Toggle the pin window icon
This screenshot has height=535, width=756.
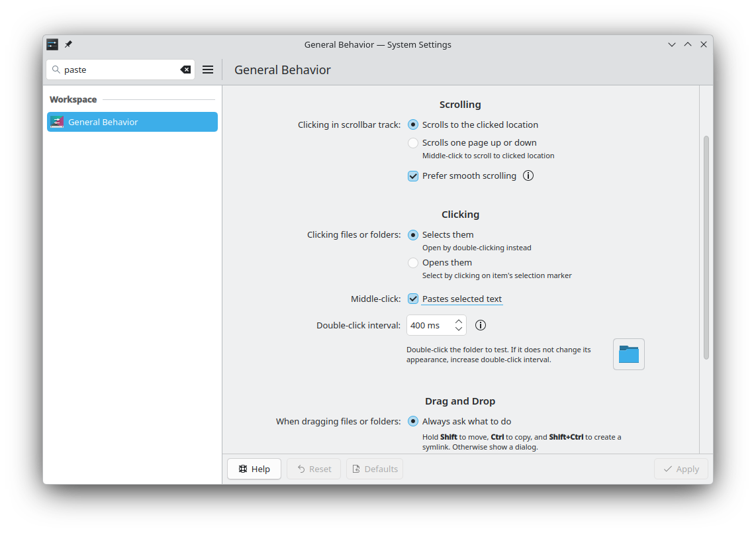(68, 44)
